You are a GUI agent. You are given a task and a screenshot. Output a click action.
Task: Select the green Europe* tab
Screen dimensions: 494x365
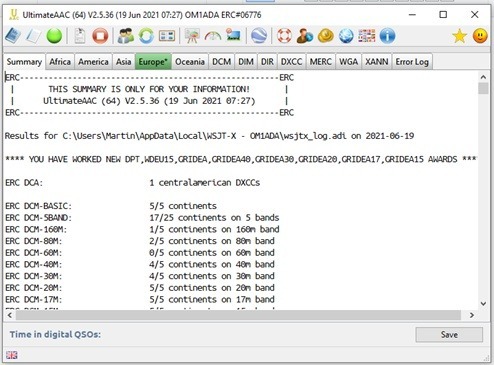[153, 62]
